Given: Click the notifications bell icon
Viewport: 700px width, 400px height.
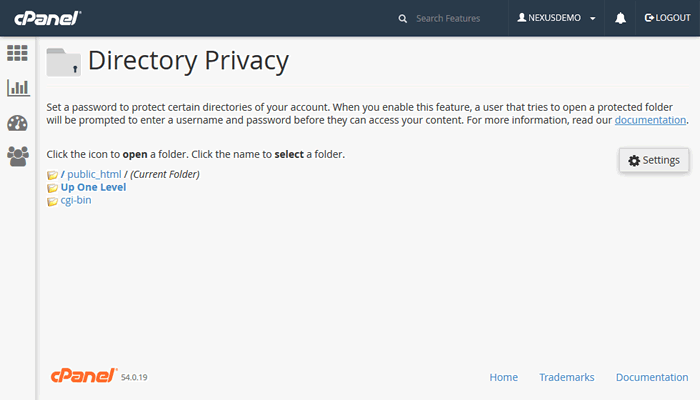Looking at the screenshot, I should [x=620, y=18].
